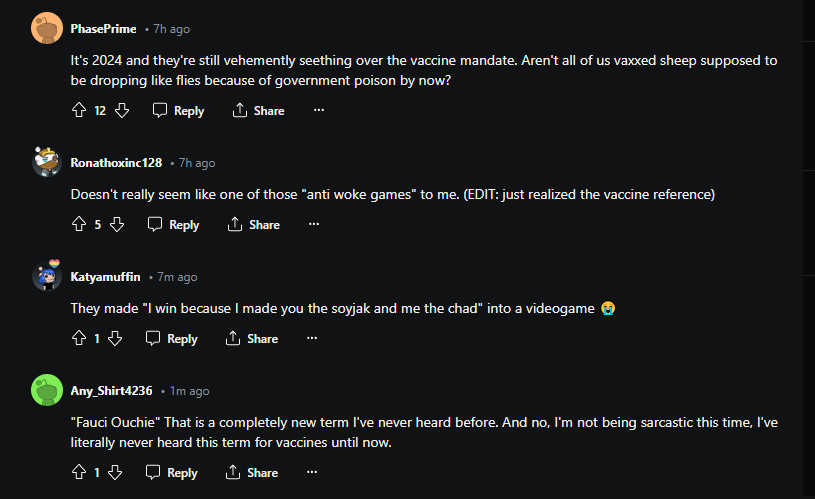815x499 pixels.
Task: Open more options on Ronathoxinc128's comment
Action: pyautogui.click(x=314, y=225)
